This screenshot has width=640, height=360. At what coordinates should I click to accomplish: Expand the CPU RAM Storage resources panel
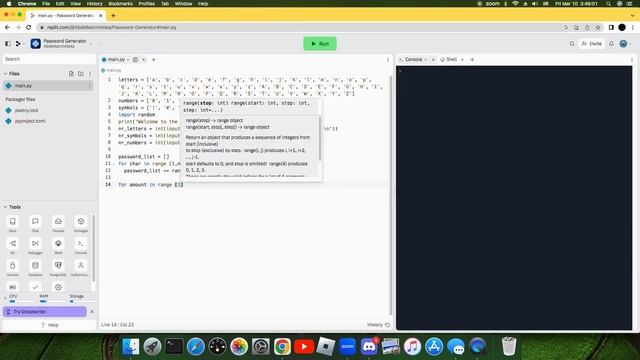pos(5,298)
